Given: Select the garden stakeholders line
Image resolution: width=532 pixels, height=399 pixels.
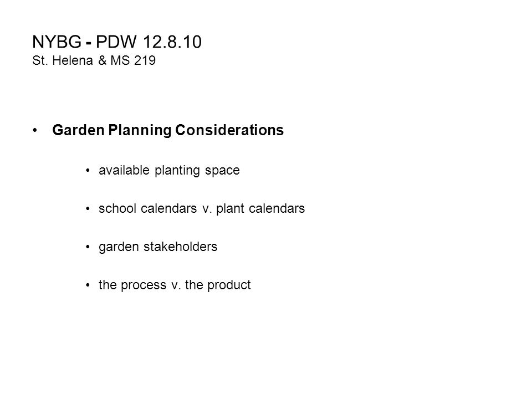Looking at the screenshot, I should [x=158, y=247].
